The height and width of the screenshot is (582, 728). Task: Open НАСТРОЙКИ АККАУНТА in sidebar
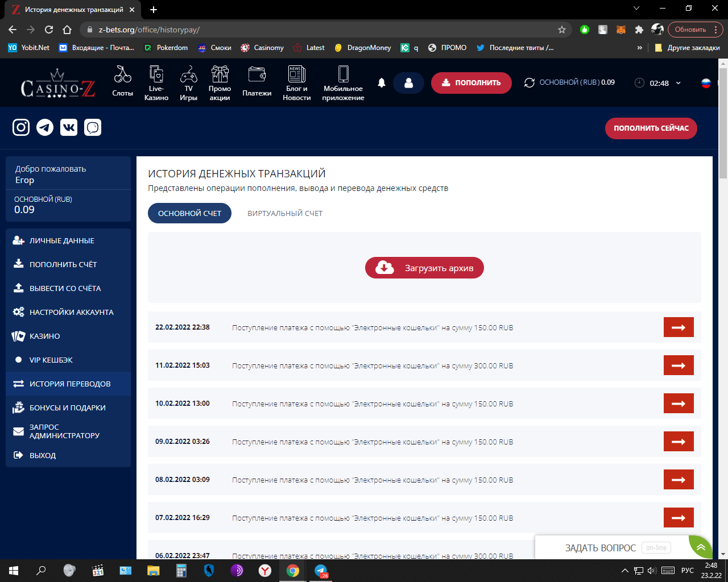(x=68, y=312)
